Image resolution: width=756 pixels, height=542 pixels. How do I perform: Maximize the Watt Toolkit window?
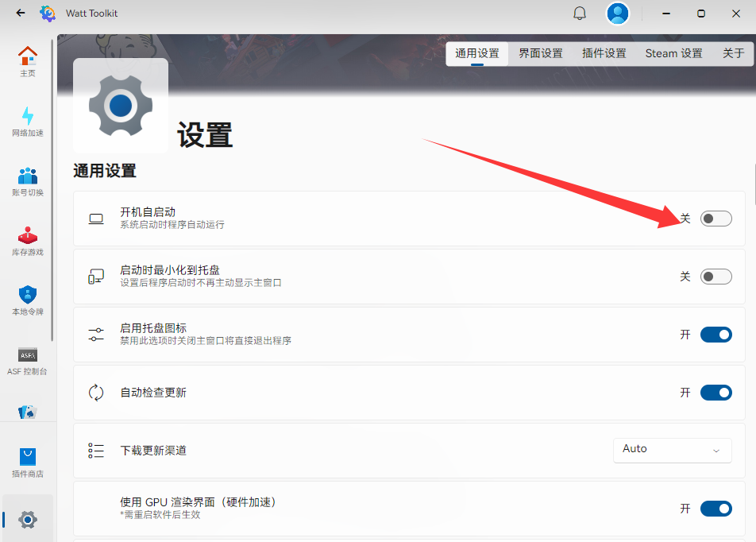click(x=701, y=14)
